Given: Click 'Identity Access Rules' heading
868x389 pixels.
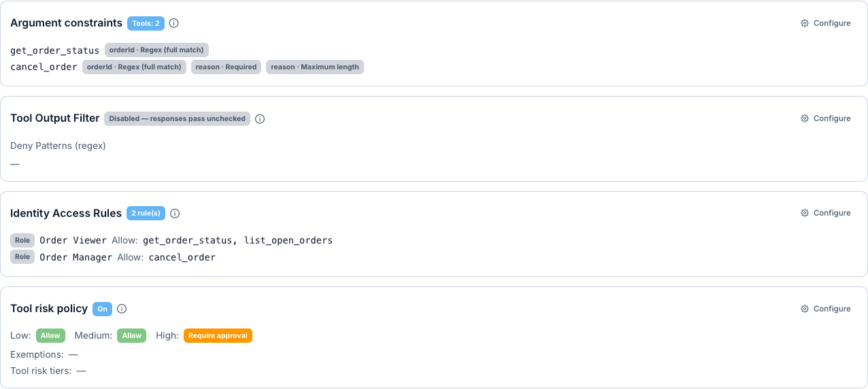Looking at the screenshot, I should [x=66, y=214].
